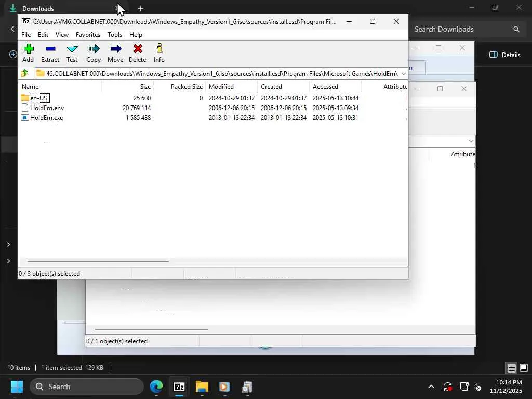532x399 pixels.
Task: Click the Move toolbar icon
Action: [116, 49]
